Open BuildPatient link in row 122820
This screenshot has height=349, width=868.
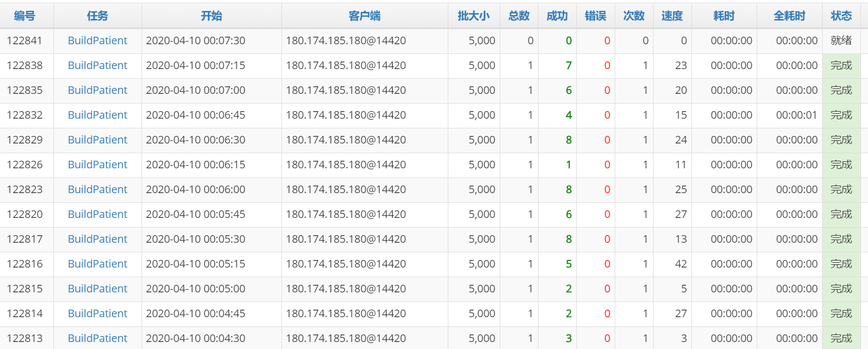pyautogui.click(x=98, y=215)
